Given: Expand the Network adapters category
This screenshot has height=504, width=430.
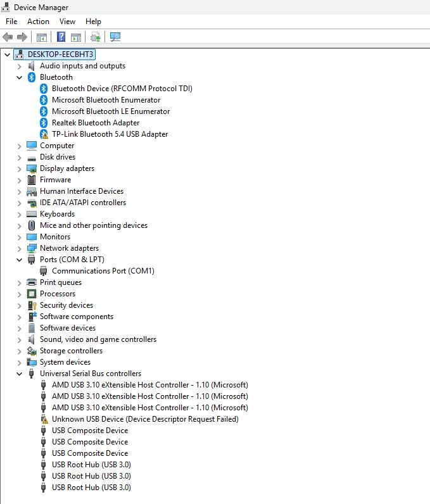Looking at the screenshot, I should click(20, 248).
